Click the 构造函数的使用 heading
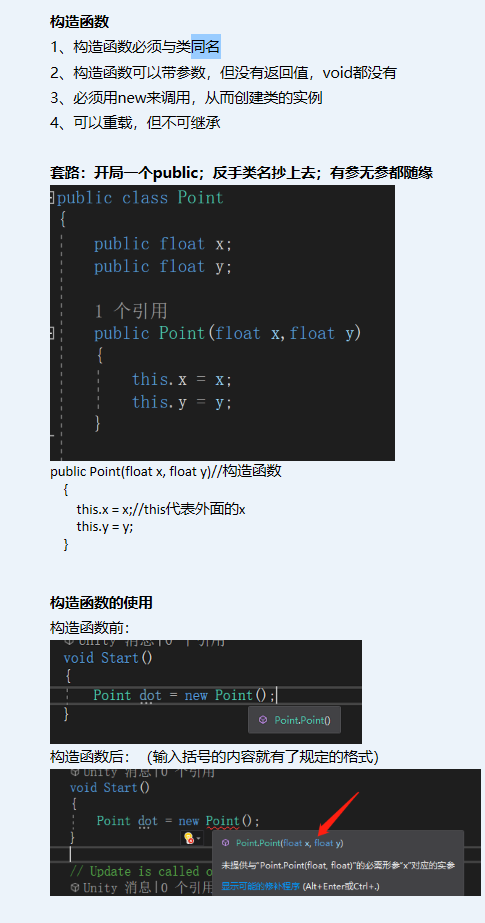 101,603
